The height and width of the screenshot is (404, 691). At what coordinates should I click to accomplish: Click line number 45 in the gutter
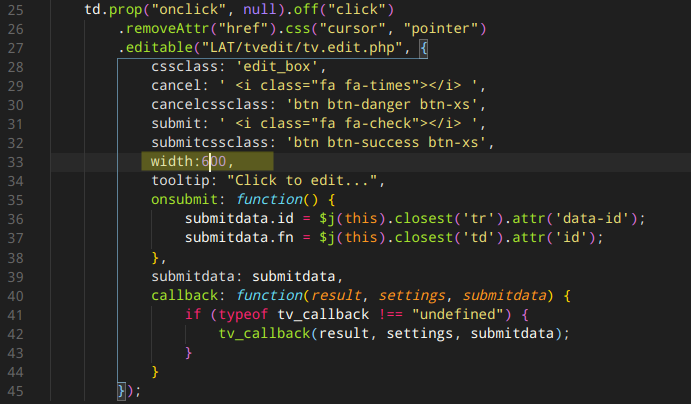click(x=15, y=391)
